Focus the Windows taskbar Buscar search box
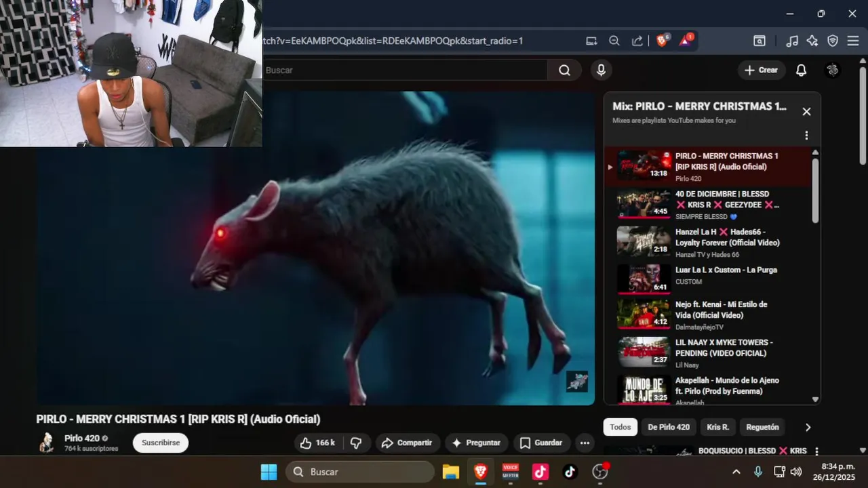868x488 pixels. tap(360, 472)
